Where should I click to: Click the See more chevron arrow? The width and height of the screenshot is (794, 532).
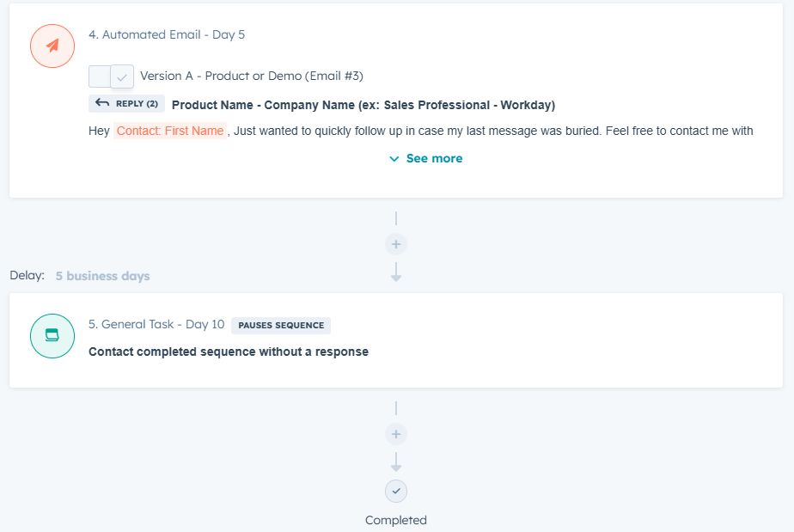(394, 159)
